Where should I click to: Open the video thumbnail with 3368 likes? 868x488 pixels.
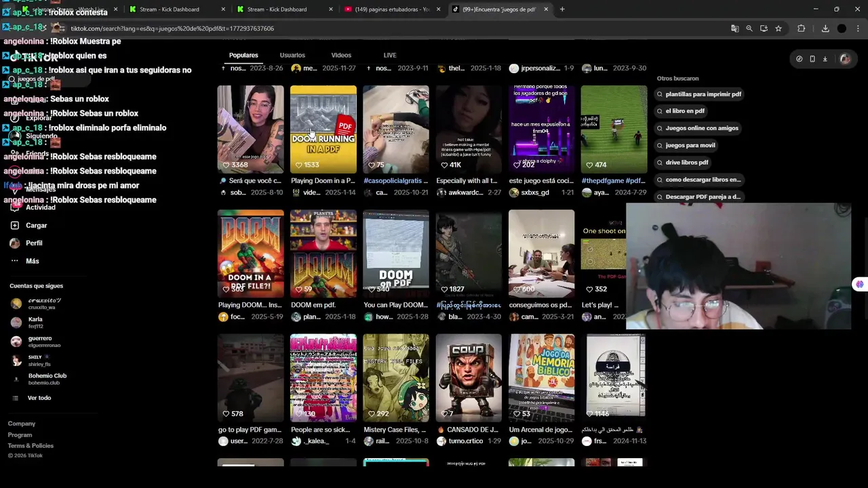pyautogui.click(x=251, y=129)
